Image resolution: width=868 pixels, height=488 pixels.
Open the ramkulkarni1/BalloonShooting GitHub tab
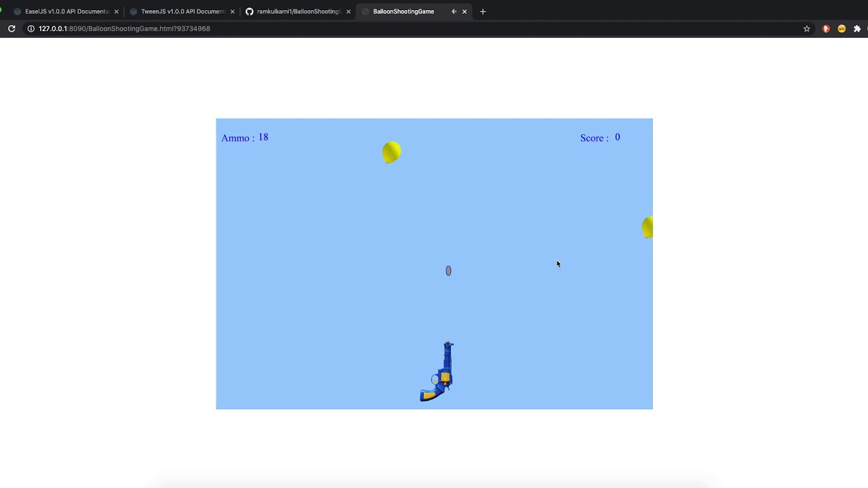tap(298, 12)
